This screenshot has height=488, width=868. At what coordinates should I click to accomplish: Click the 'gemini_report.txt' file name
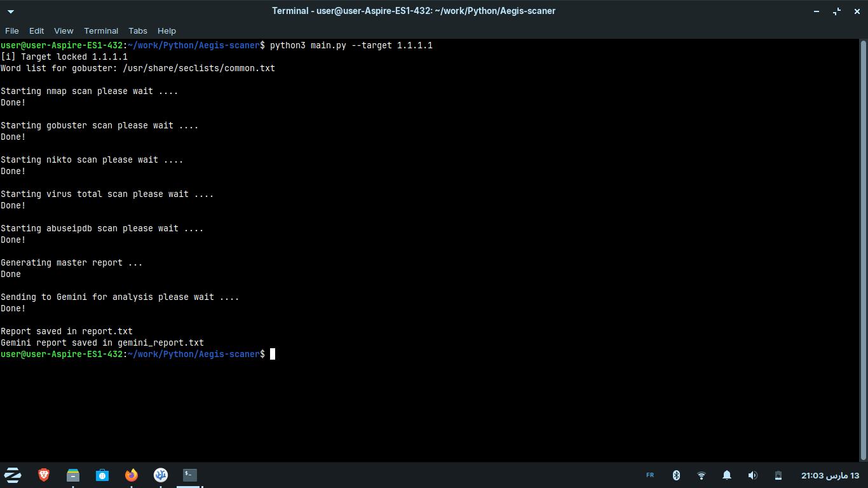[161, 342]
